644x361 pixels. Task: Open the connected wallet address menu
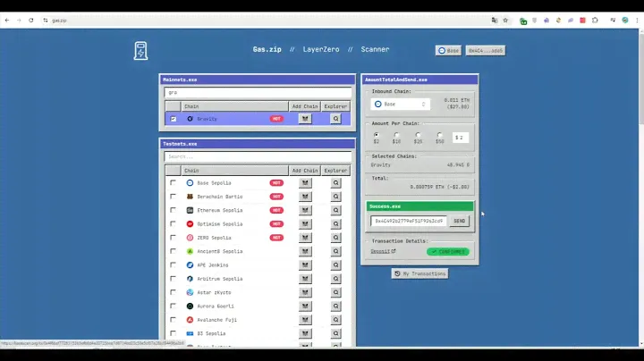click(x=486, y=51)
